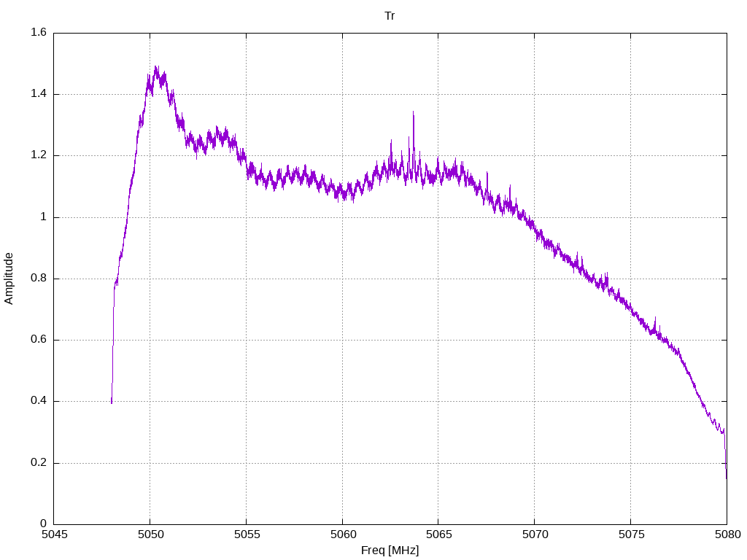Click the y-axis tick label 0.2
This screenshot has height=560, width=747.
pyautogui.click(x=39, y=462)
